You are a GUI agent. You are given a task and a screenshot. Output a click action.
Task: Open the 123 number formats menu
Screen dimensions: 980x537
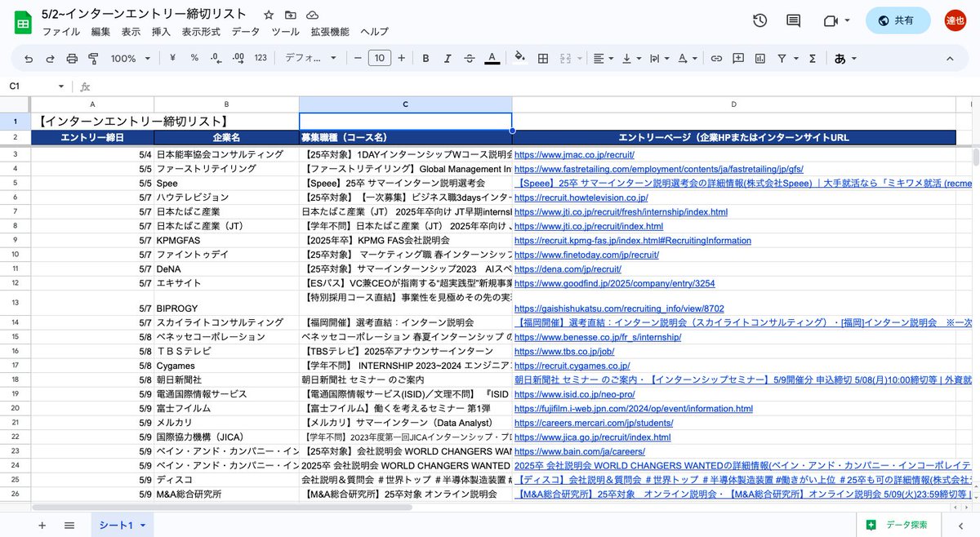[261, 58]
